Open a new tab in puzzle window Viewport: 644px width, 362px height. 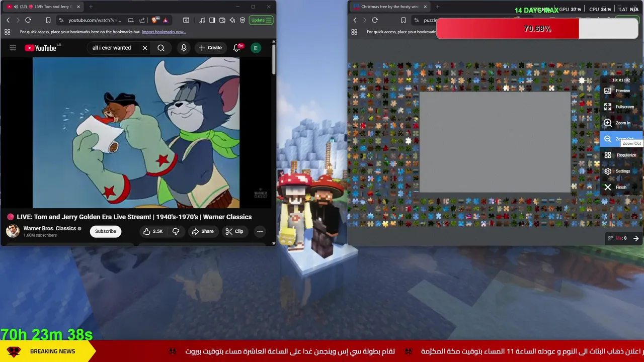pos(438,7)
